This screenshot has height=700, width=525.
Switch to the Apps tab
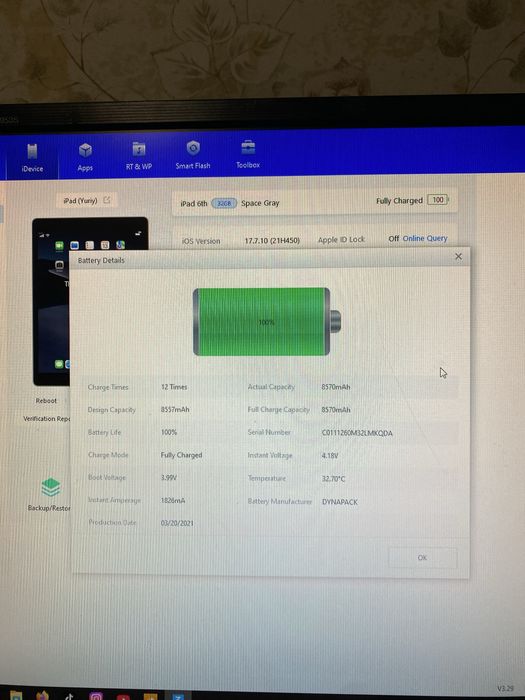tap(85, 157)
